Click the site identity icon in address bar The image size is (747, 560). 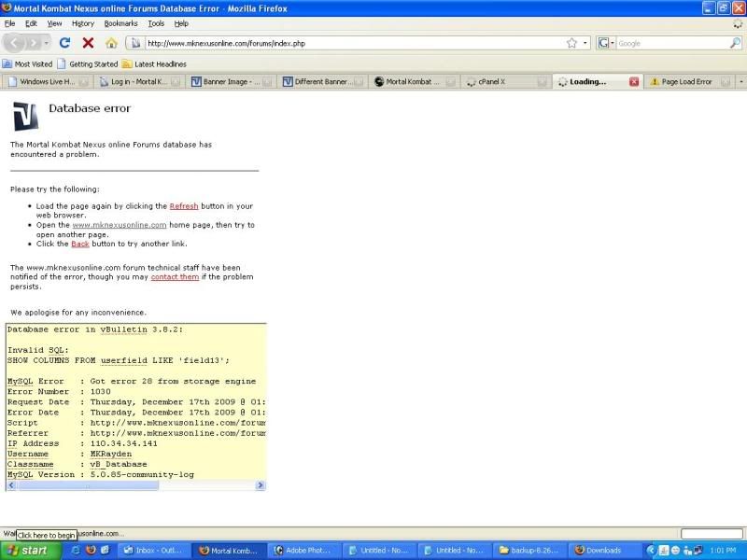tap(135, 43)
